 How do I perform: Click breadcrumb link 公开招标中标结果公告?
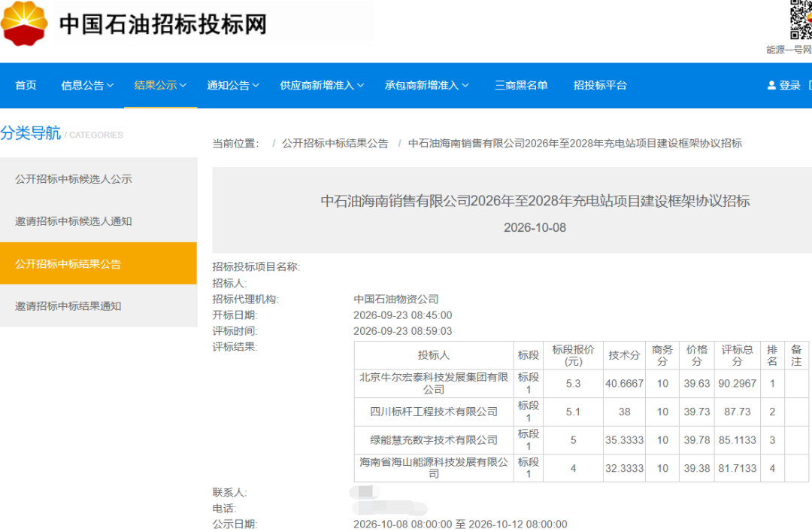click(335, 144)
